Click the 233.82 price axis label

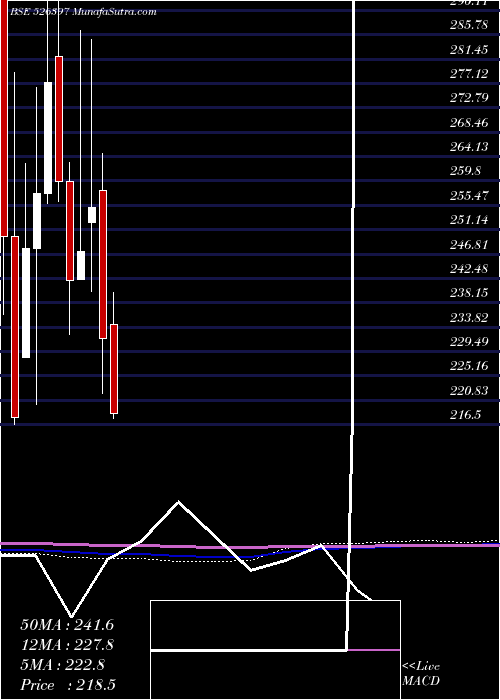pyautogui.click(x=469, y=318)
